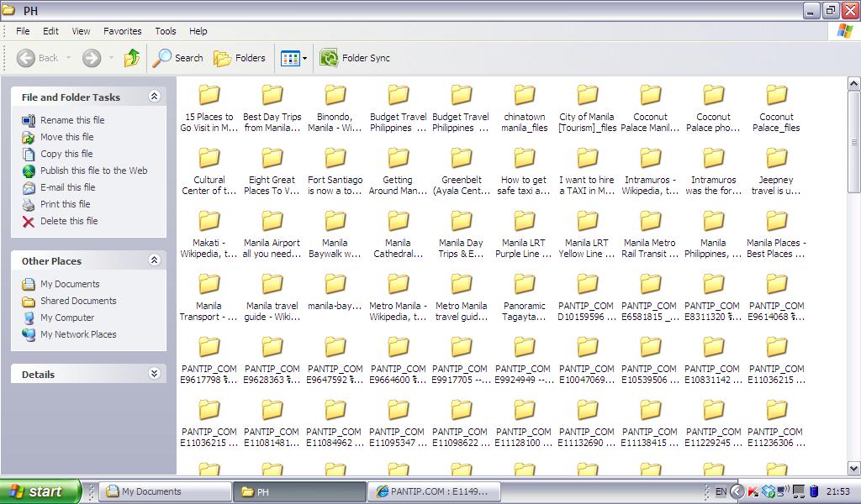Viewport: 861px width, 504px height.
Task: Select the 'Metro Manila - Wikipedia' folder
Action: (398, 298)
